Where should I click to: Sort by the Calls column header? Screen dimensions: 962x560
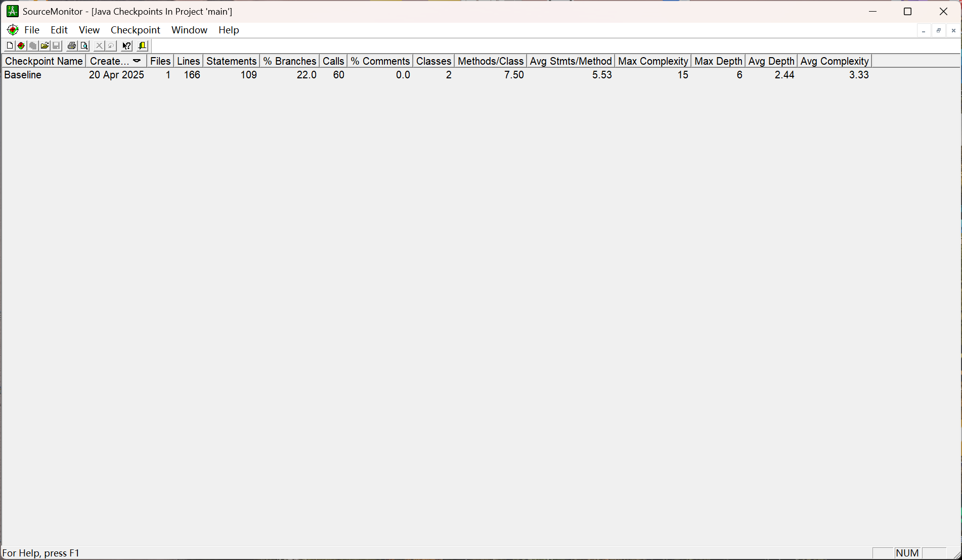click(x=333, y=61)
